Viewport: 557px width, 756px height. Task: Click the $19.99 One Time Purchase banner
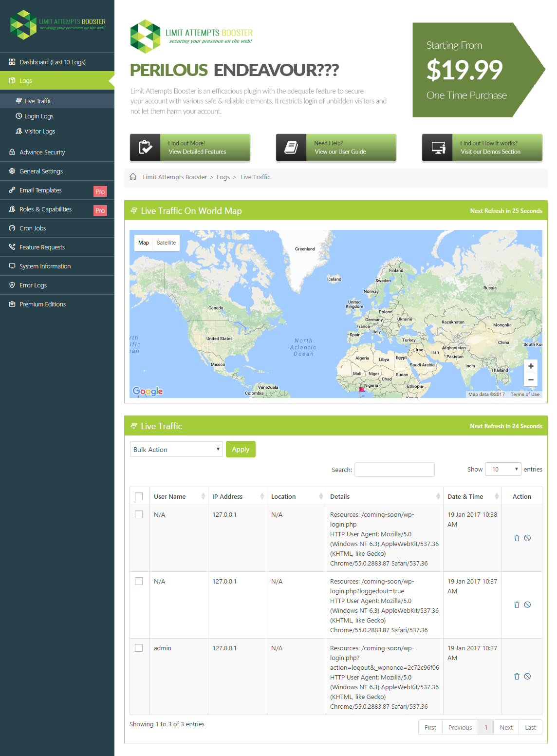point(479,70)
